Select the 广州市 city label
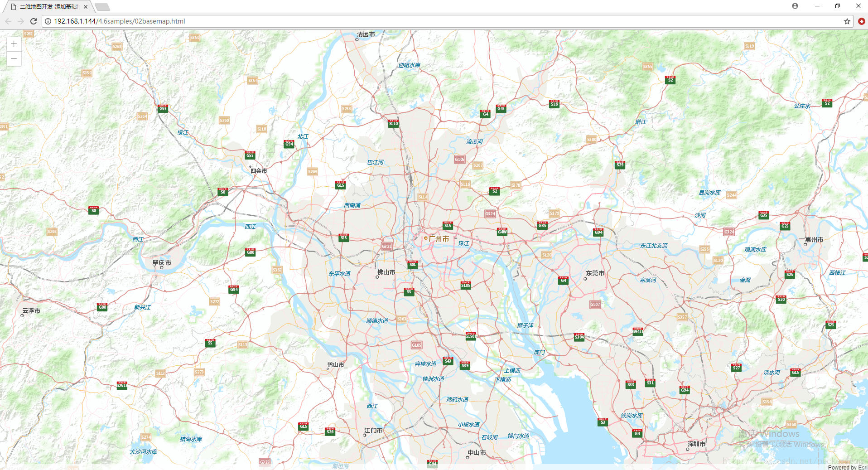The image size is (868, 470). 439,238
